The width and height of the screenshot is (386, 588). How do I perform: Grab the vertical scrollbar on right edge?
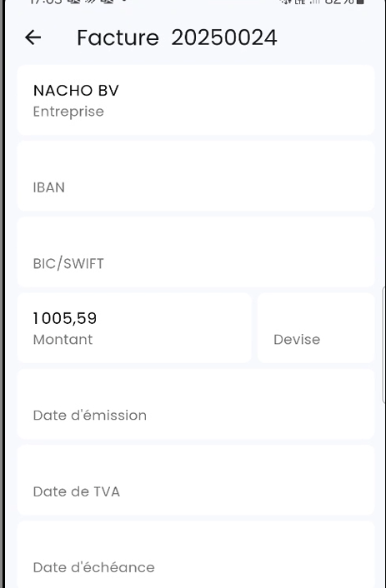point(383,345)
